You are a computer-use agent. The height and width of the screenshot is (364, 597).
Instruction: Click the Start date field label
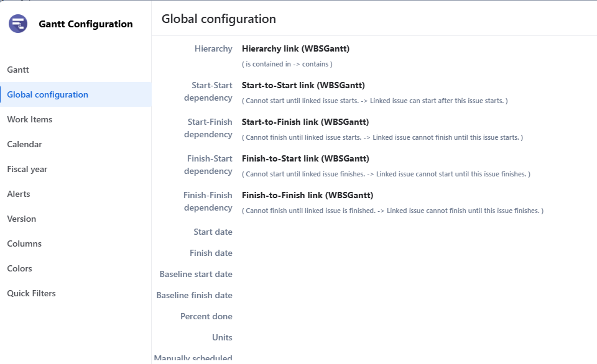click(213, 232)
